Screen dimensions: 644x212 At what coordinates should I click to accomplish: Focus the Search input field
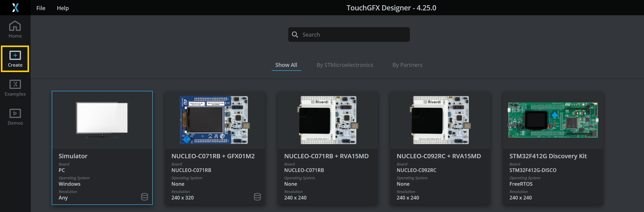pyautogui.click(x=355, y=35)
